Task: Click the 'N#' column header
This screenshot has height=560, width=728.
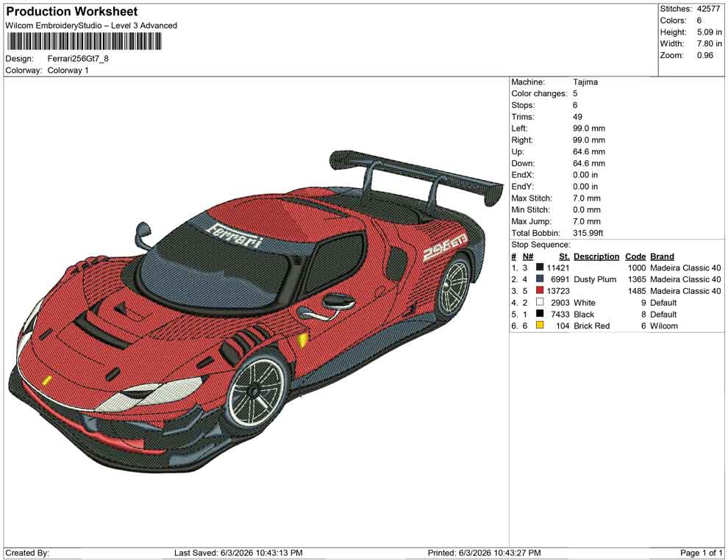Action: (x=528, y=256)
